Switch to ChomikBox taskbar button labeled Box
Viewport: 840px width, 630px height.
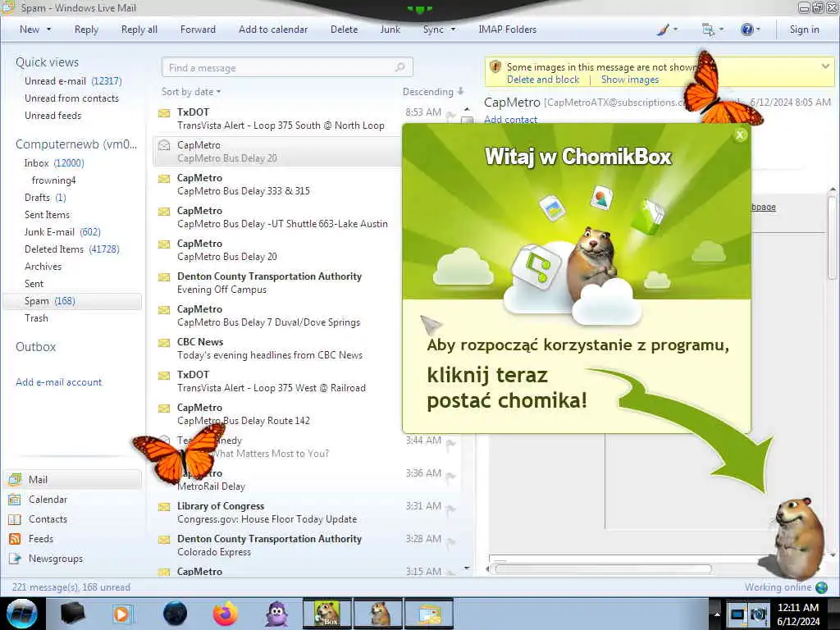tap(326, 614)
